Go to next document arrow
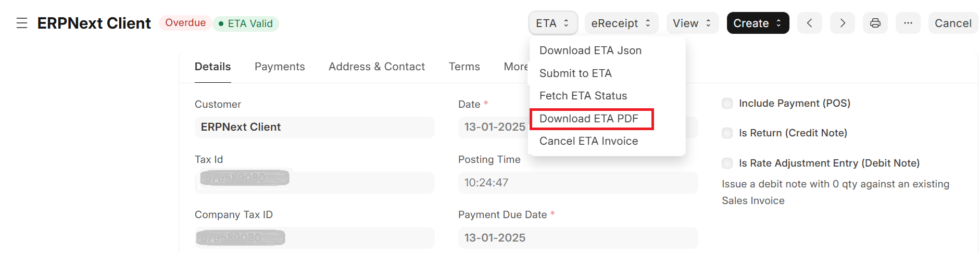 pos(842,23)
